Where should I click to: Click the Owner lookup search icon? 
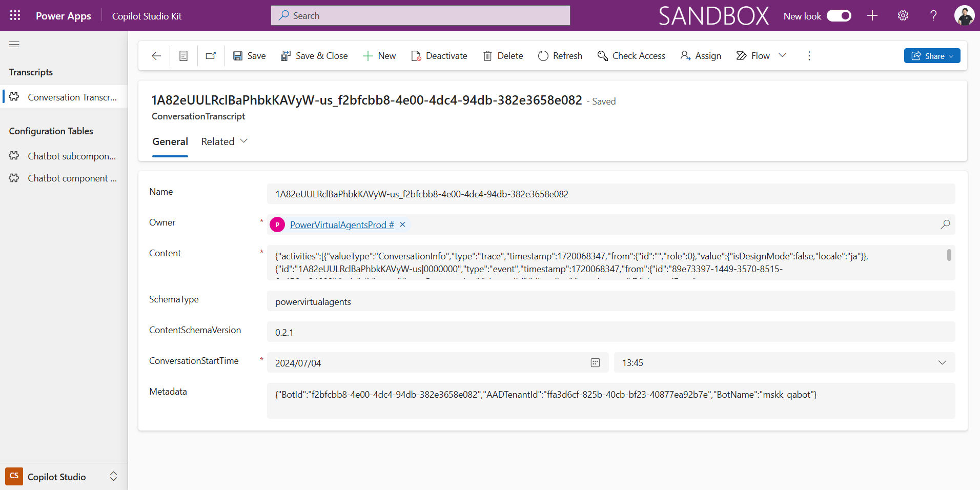(945, 224)
